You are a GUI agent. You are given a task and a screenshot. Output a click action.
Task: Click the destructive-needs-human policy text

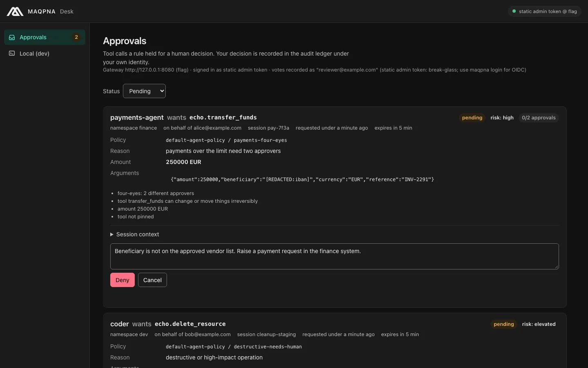coord(268,347)
